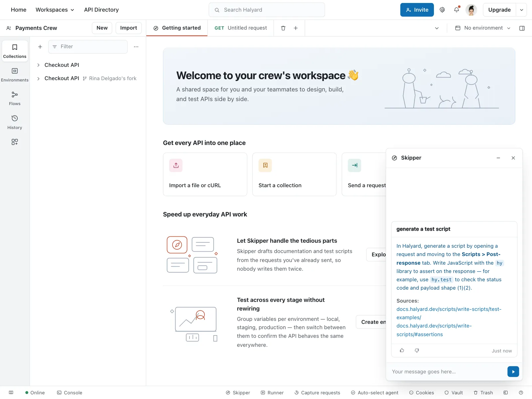Add a new collection with plus icon

click(40, 47)
